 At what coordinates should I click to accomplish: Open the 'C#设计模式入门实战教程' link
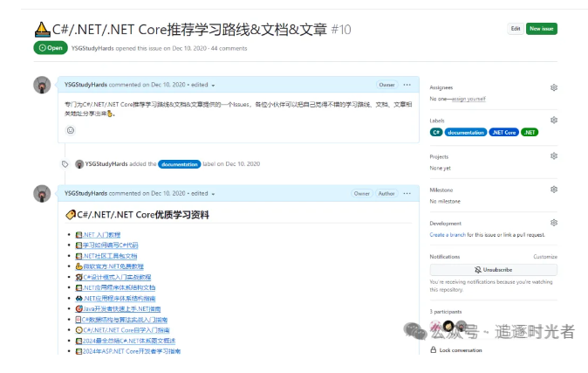(x=113, y=277)
